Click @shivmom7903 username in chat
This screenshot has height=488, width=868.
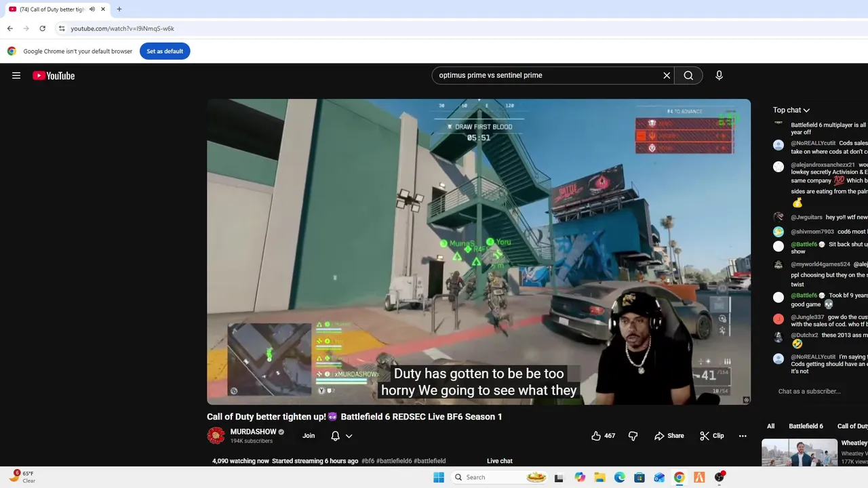click(812, 232)
